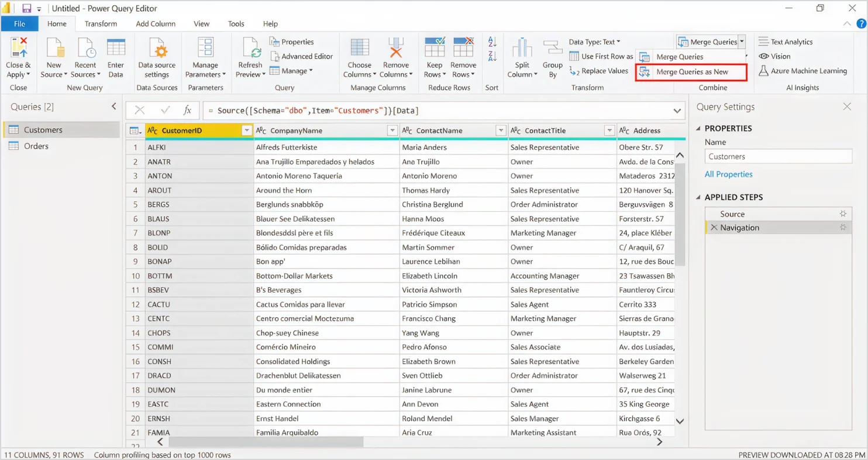Open Azure Machine Learning

[x=802, y=71]
